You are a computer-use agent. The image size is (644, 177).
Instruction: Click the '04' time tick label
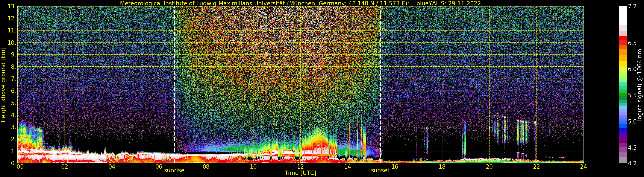(x=112, y=167)
